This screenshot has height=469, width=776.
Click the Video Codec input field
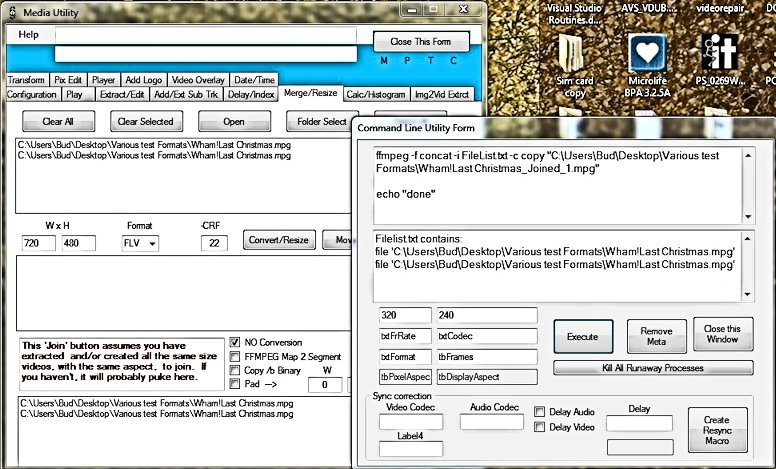[411, 422]
